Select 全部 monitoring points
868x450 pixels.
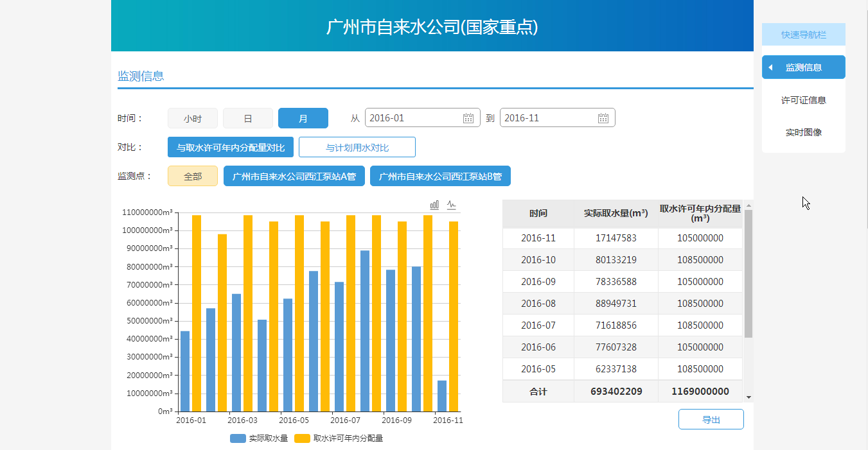(193, 176)
